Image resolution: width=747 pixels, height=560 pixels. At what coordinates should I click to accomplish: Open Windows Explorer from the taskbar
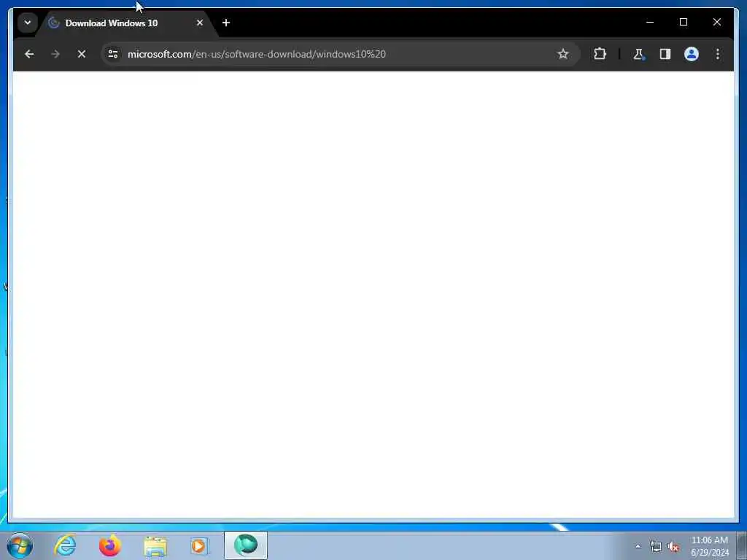(x=155, y=545)
